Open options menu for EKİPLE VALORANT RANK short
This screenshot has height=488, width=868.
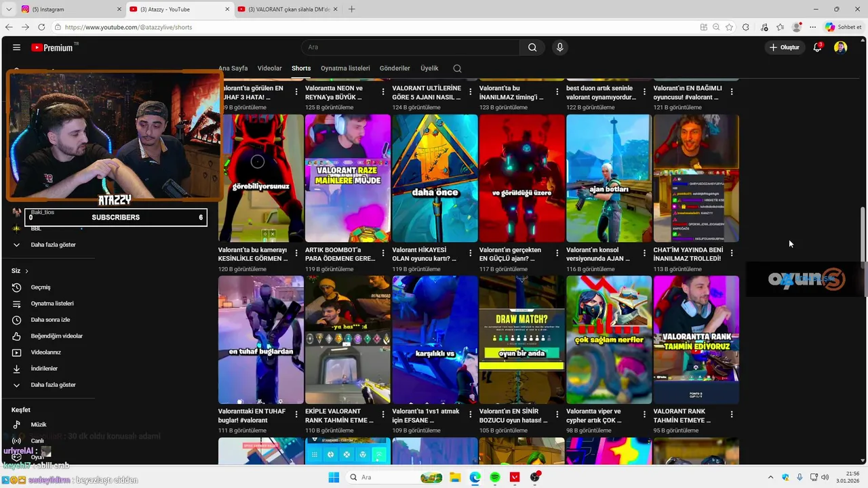383,414
